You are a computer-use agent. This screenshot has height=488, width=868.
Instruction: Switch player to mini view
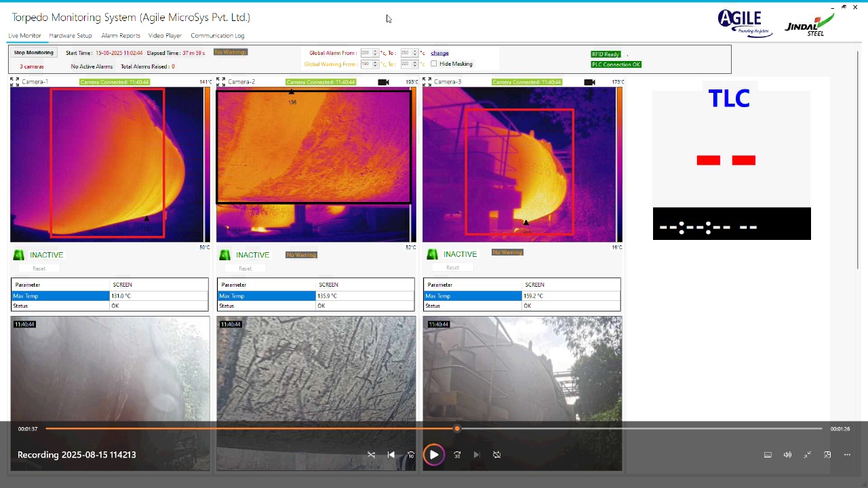827,455
